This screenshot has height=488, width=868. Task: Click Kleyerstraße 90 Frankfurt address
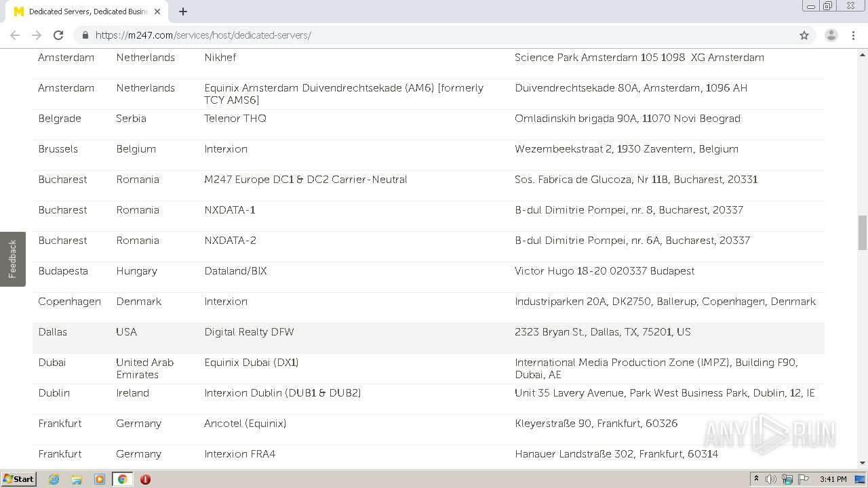tap(596, 424)
